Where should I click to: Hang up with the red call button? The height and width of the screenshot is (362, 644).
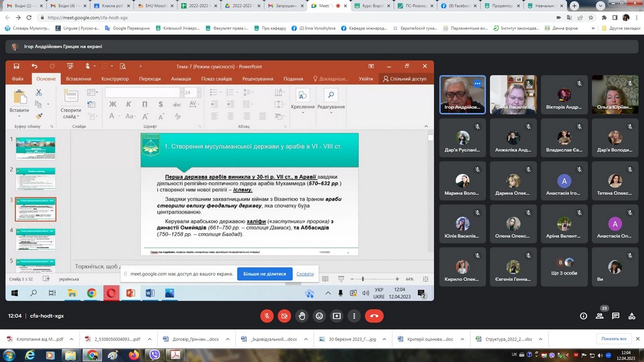375,316
